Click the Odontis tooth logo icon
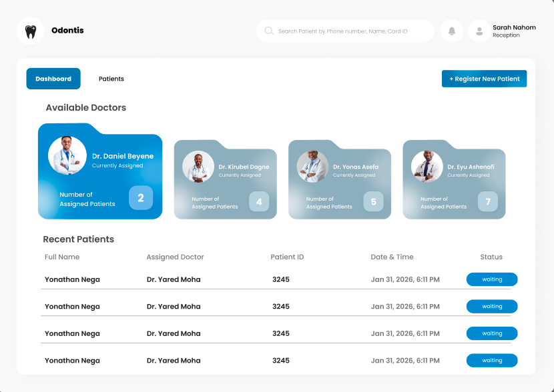The width and height of the screenshot is (554, 392). point(31,31)
